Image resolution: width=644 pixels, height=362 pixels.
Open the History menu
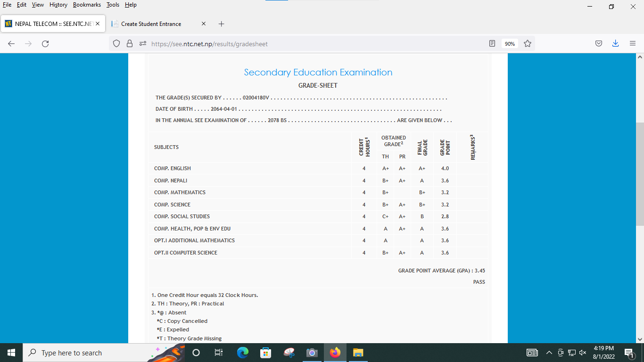click(58, 5)
